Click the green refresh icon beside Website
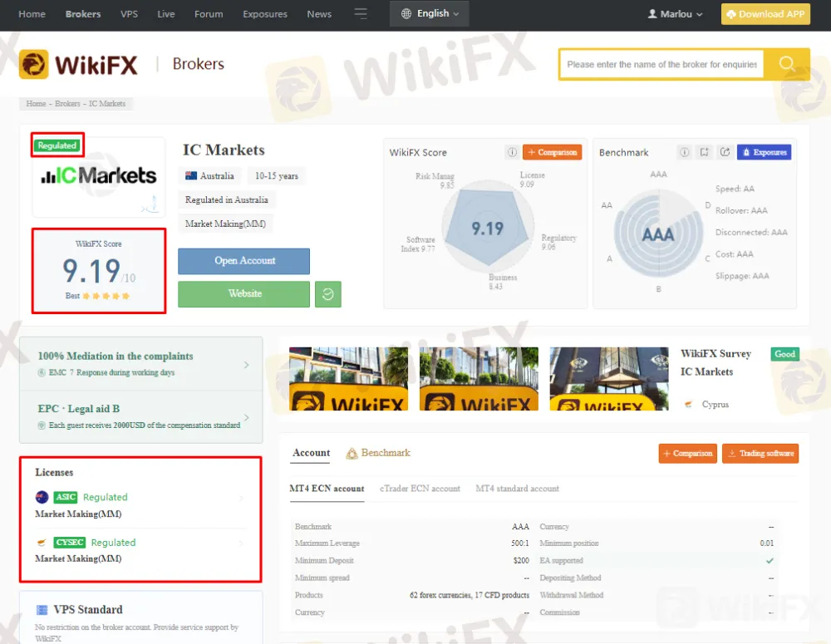The width and height of the screenshot is (831, 644). [x=328, y=294]
